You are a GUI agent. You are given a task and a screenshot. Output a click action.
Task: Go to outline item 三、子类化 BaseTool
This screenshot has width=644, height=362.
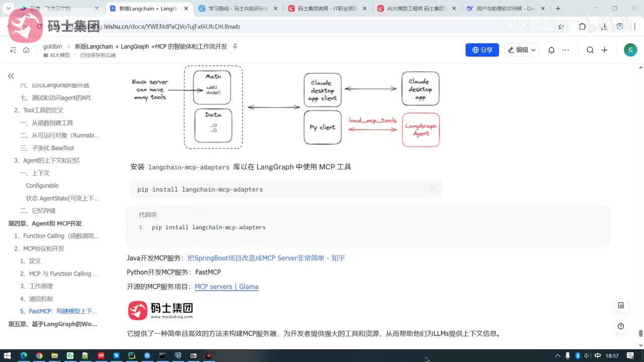pyautogui.click(x=47, y=148)
